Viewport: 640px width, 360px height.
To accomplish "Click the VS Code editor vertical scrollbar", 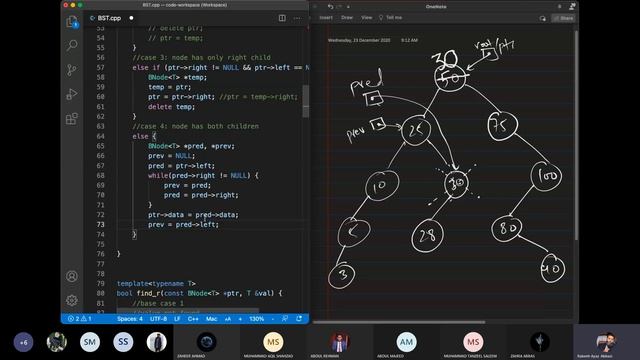I will tap(306, 101).
